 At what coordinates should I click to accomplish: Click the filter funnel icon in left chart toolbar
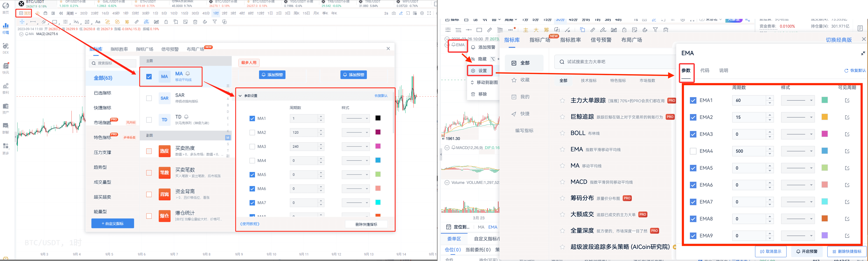coord(215,22)
